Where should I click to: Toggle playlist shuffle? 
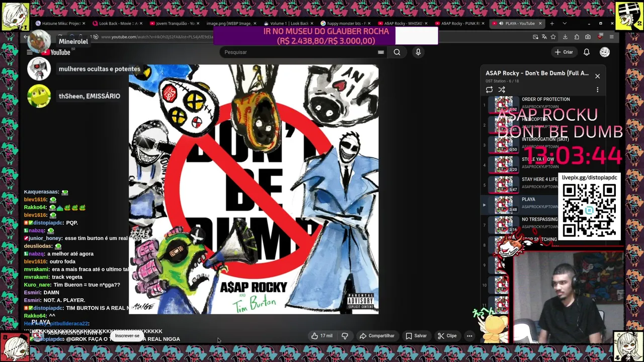pyautogui.click(x=502, y=89)
